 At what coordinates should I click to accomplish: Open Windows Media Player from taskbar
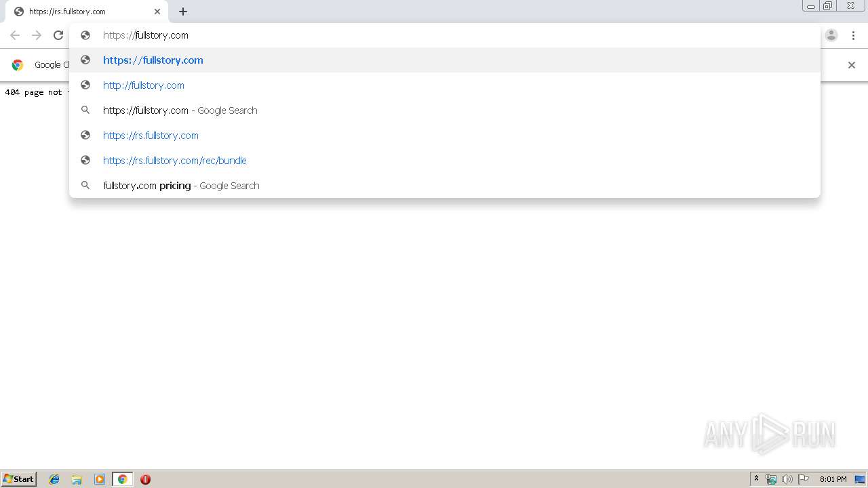100,479
